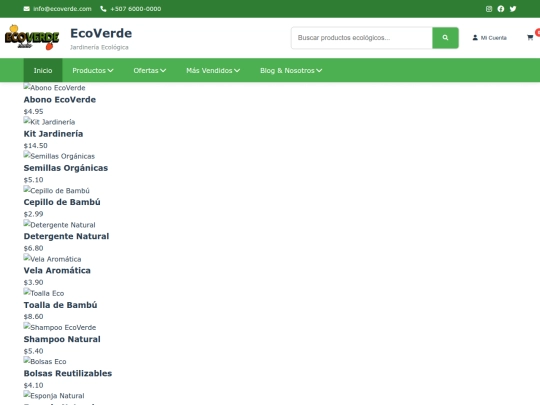Open the Cepillo de Bambú product title
Screen dimensions: 540x405
coord(62,202)
